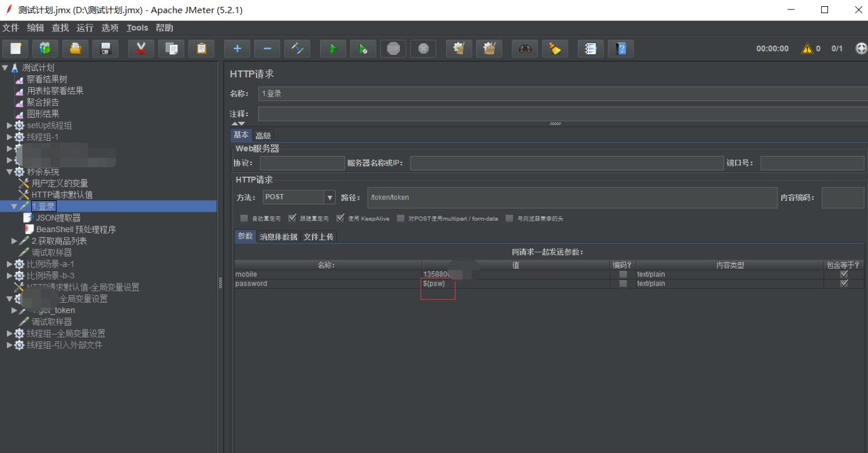Open the Templates icon in the toolbar

(x=46, y=49)
